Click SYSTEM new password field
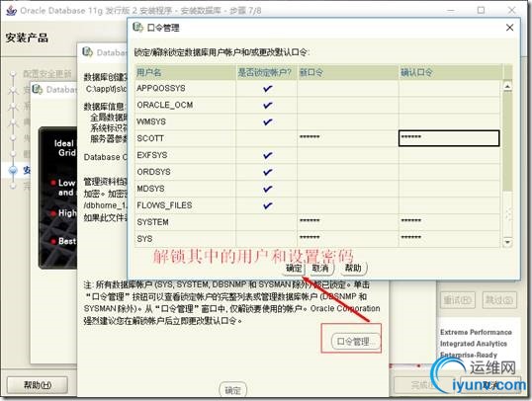The image size is (532, 401). [348, 222]
